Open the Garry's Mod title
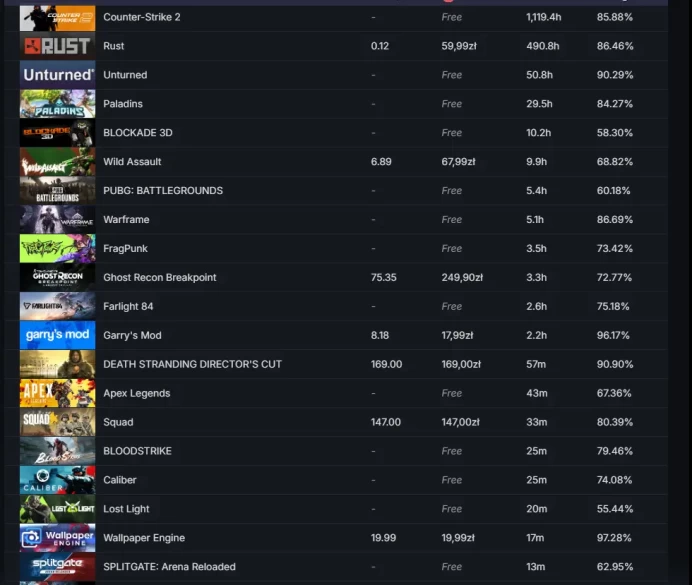This screenshot has height=585, width=692. click(x=132, y=335)
